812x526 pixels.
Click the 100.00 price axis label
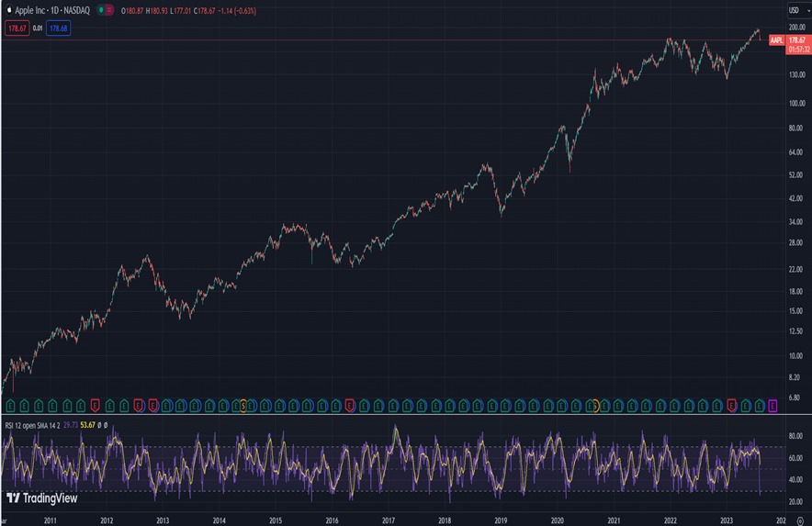coord(797,103)
